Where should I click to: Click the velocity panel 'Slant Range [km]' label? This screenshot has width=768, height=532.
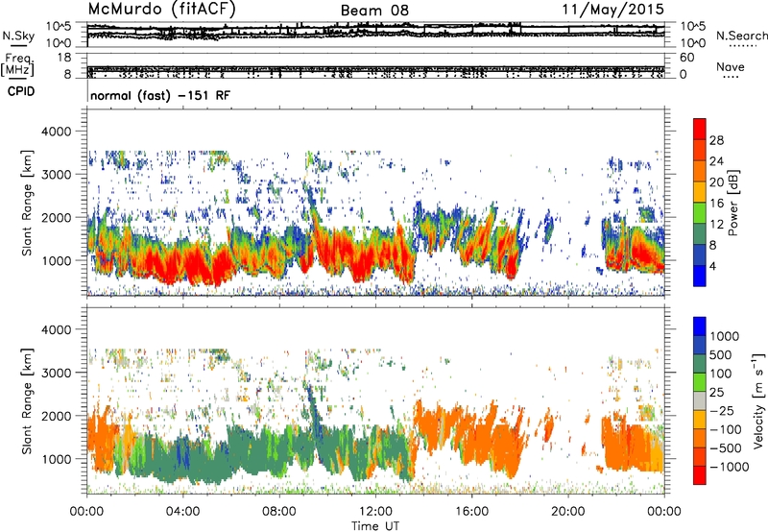click(27, 400)
